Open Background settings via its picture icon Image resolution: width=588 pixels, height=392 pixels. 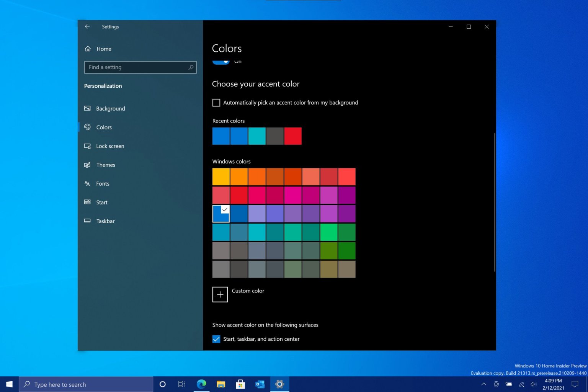[x=88, y=108]
